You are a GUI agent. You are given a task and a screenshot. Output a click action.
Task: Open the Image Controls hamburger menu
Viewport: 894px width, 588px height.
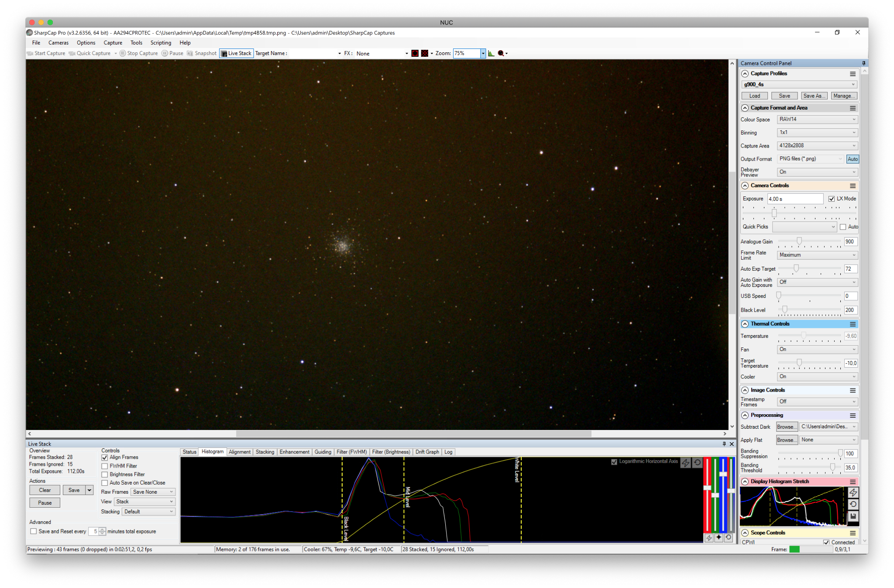coord(853,390)
